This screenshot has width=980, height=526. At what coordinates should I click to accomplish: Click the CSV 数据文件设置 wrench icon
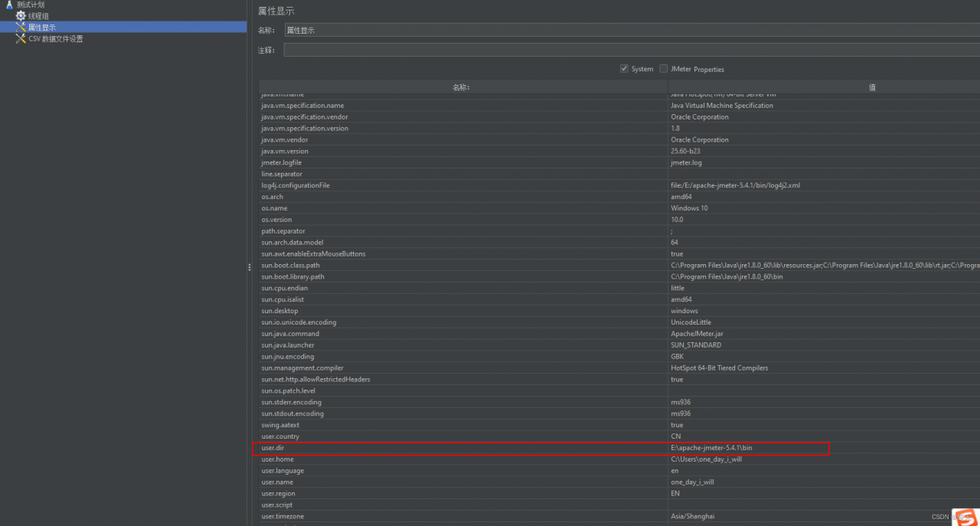(x=21, y=39)
